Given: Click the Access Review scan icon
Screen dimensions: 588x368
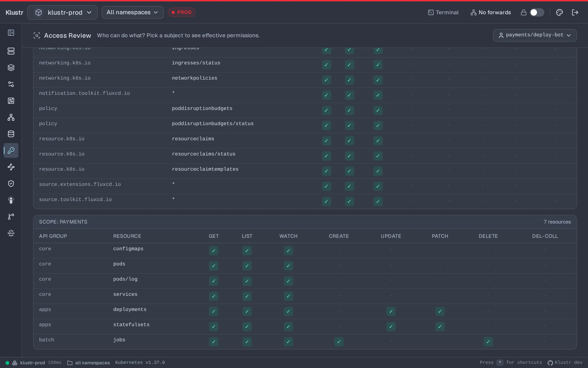Looking at the screenshot, I should (37, 35).
